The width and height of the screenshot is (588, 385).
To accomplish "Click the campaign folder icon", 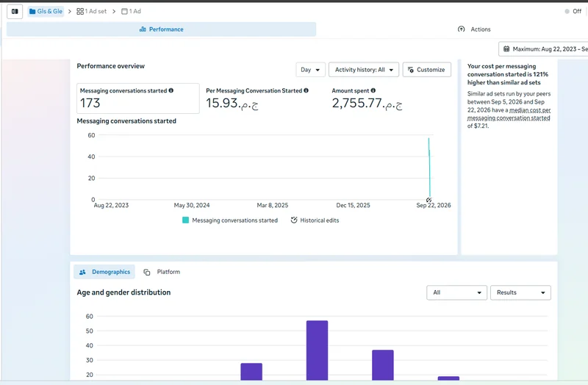I will pyautogui.click(x=32, y=11).
